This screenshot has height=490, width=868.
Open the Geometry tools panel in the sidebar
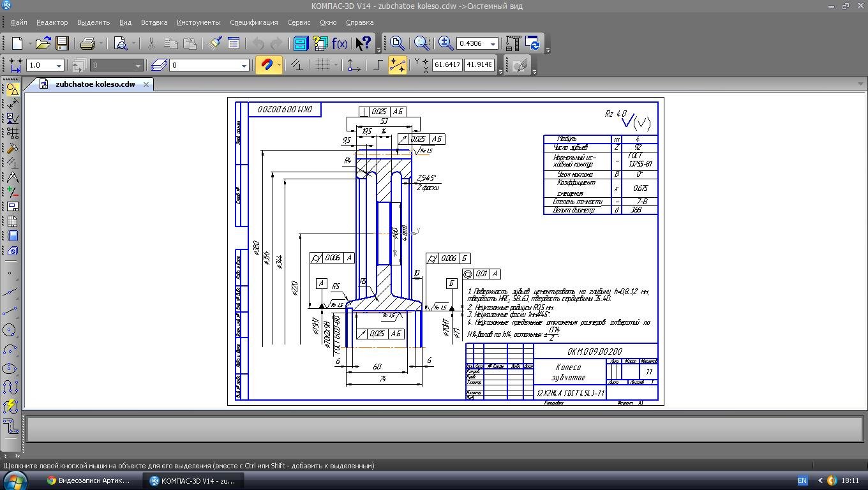pyautogui.click(x=12, y=89)
